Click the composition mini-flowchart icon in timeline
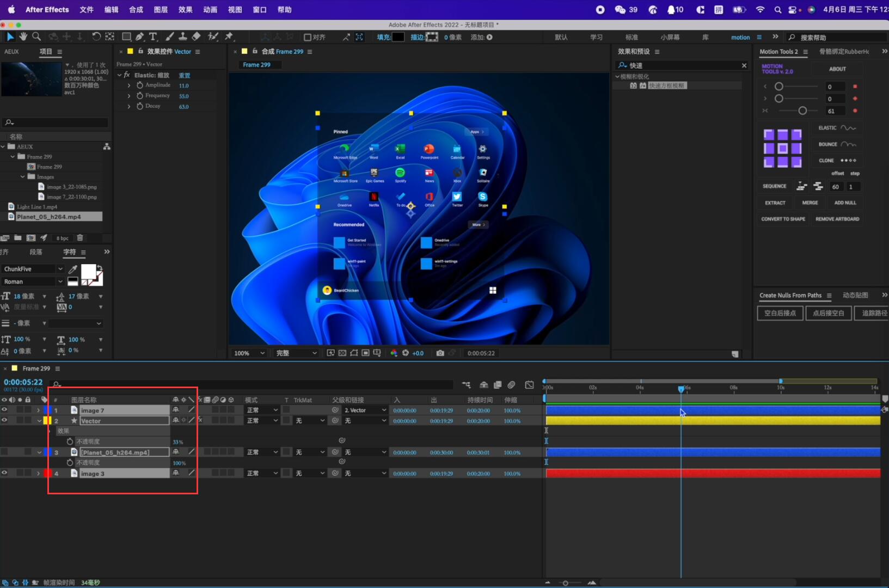The width and height of the screenshot is (889, 588). tap(466, 385)
